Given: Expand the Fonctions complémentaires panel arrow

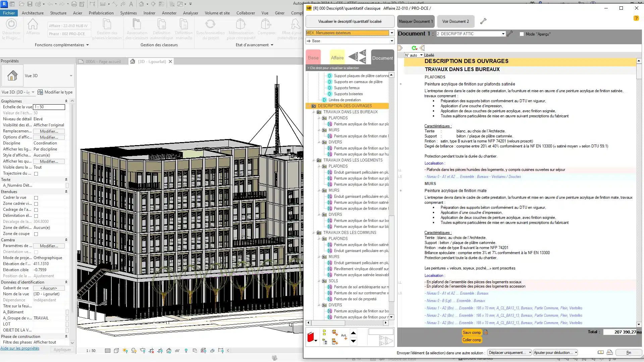Looking at the screenshot, I should (88, 45).
